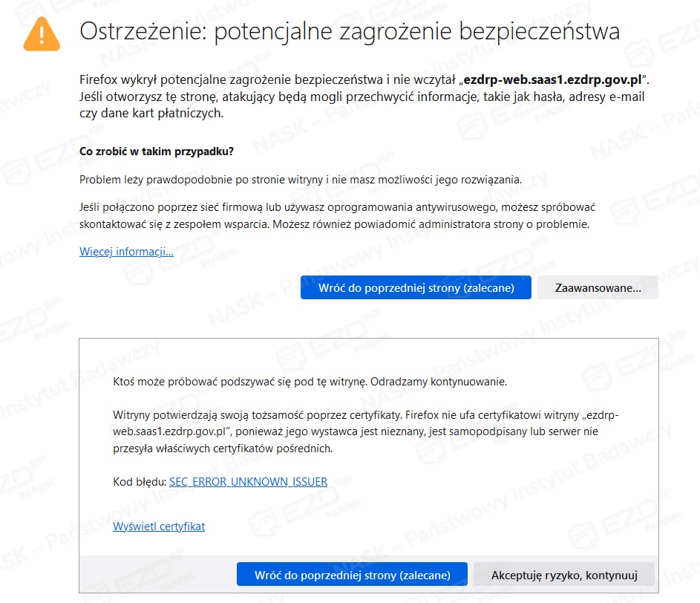Click the bold domain name ezdrp-web.saas1.ezdrp.gov.pl
This screenshot has width=700, height=603.
553,80
